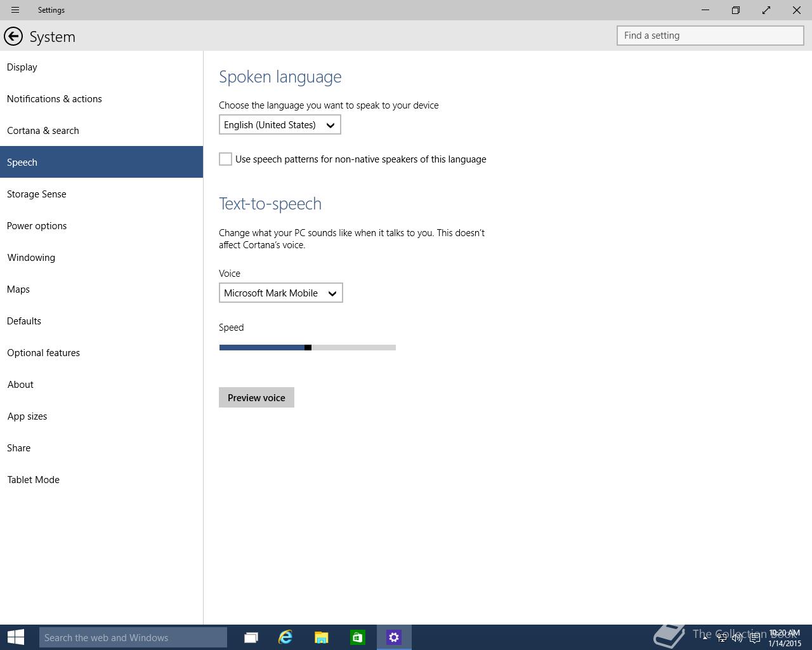
Task: Select the Speech category
Action: point(101,162)
